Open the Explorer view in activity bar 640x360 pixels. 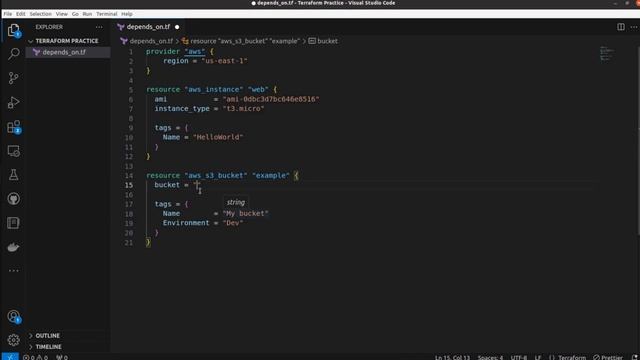13,30
